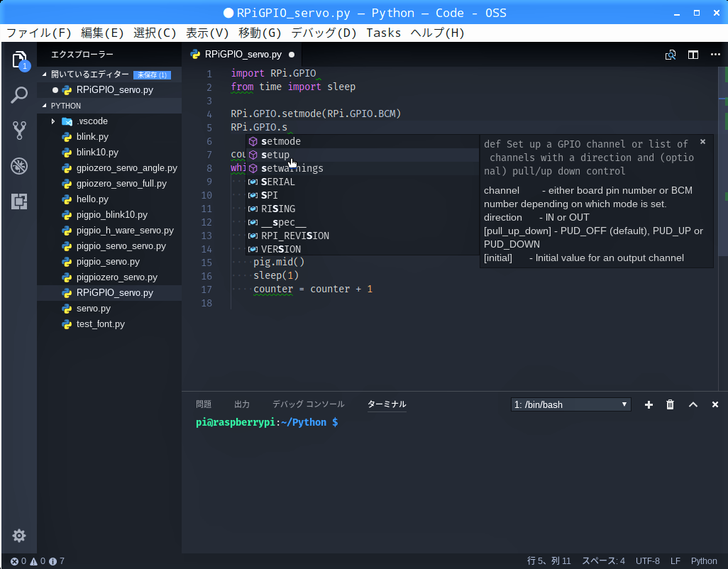728x569 pixels.
Task: Activate the RPiGPIO_servo.py editor tab
Action: coord(243,55)
